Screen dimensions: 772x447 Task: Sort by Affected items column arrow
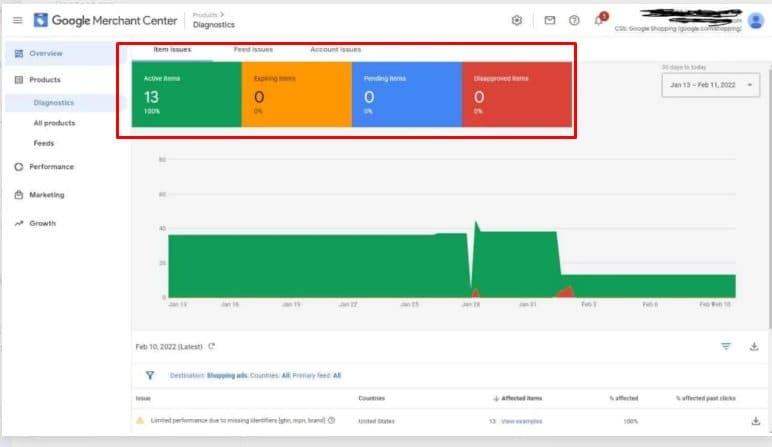496,398
